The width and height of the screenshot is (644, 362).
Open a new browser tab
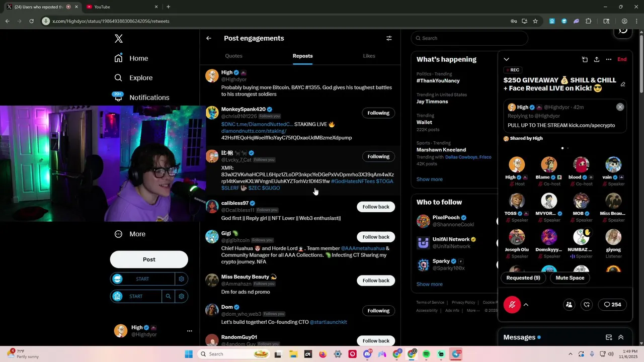[x=168, y=7]
